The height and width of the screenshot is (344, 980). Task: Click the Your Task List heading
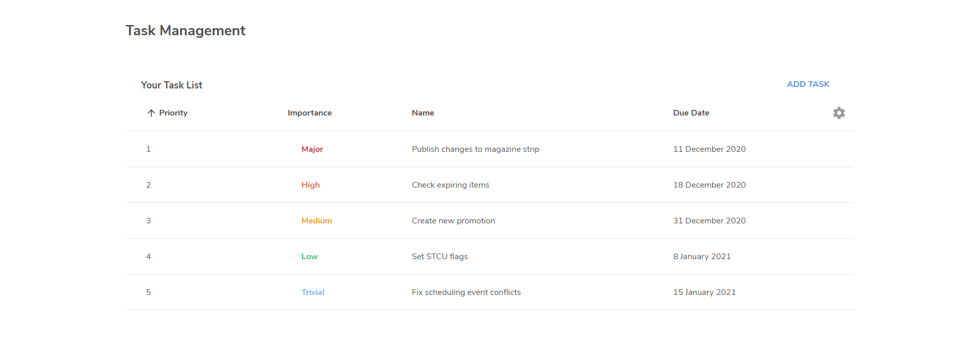coord(171,85)
